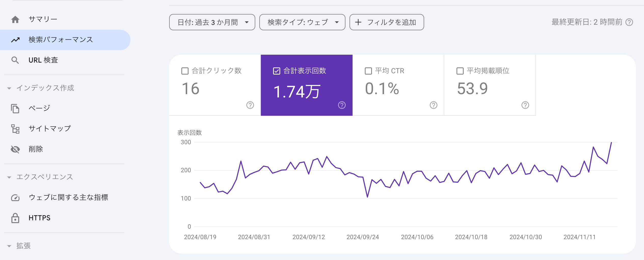Click the 最終更新日: 2 時間前 text
This screenshot has width=644, height=260.
(587, 22)
